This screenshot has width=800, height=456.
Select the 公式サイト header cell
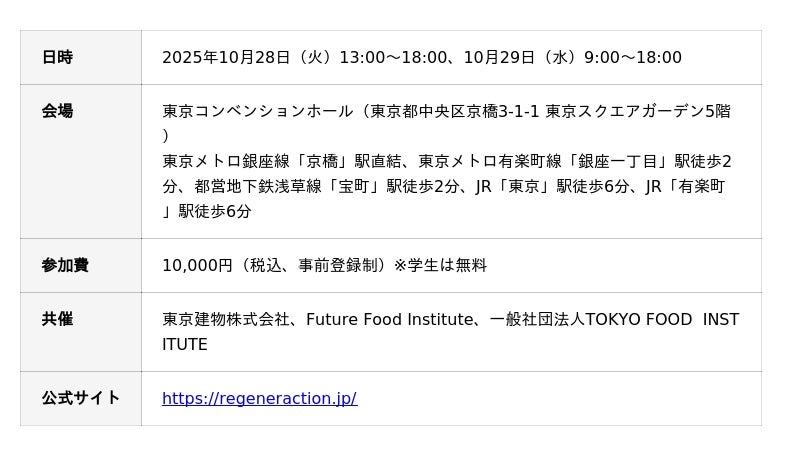[81, 398]
